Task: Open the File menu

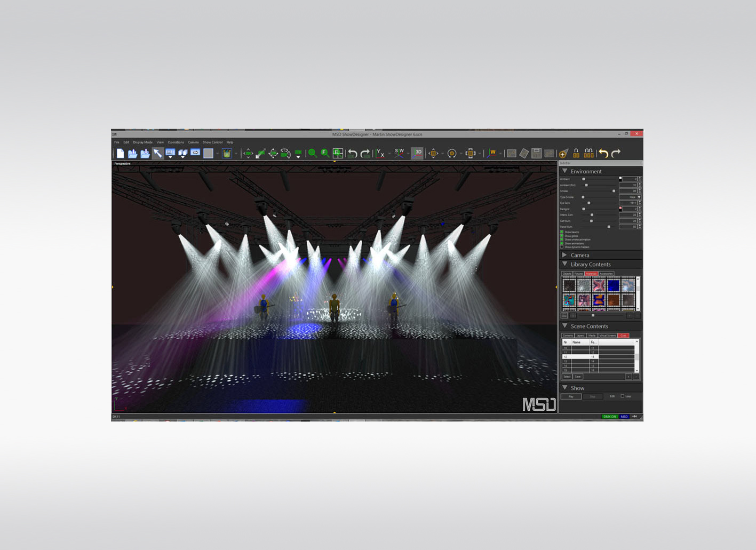Action: point(116,142)
